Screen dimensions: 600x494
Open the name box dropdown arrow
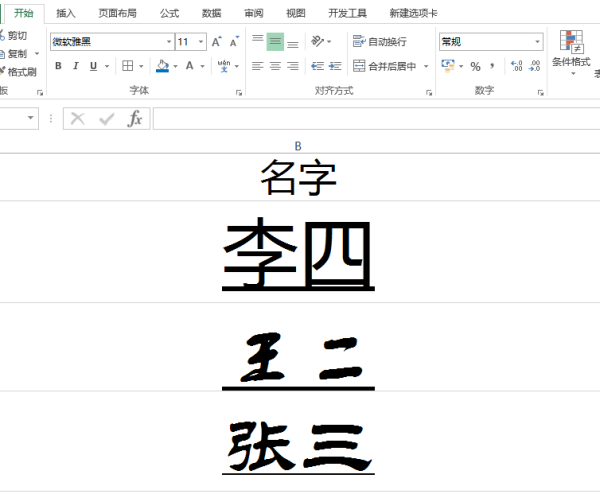click(x=31, y=118)
